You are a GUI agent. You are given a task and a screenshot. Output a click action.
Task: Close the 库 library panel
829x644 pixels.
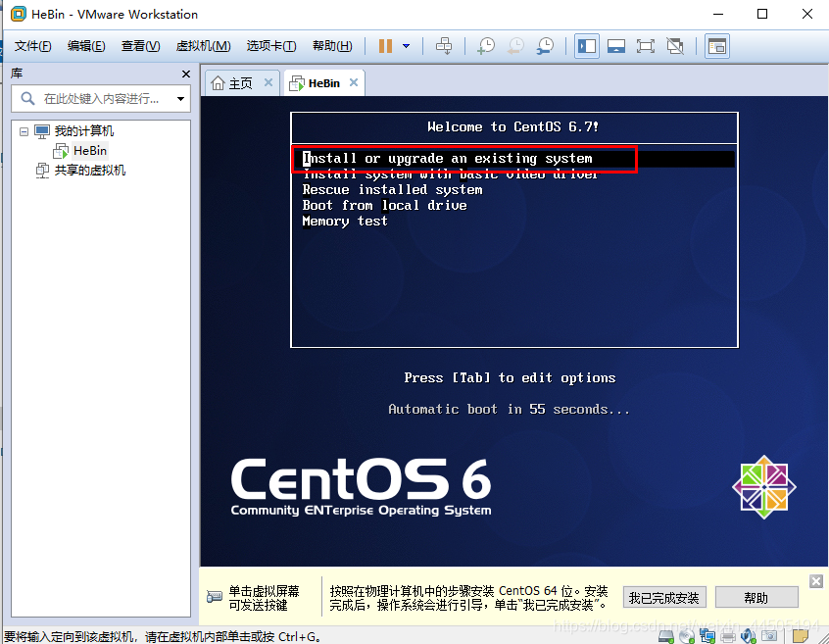click(185, 74)
